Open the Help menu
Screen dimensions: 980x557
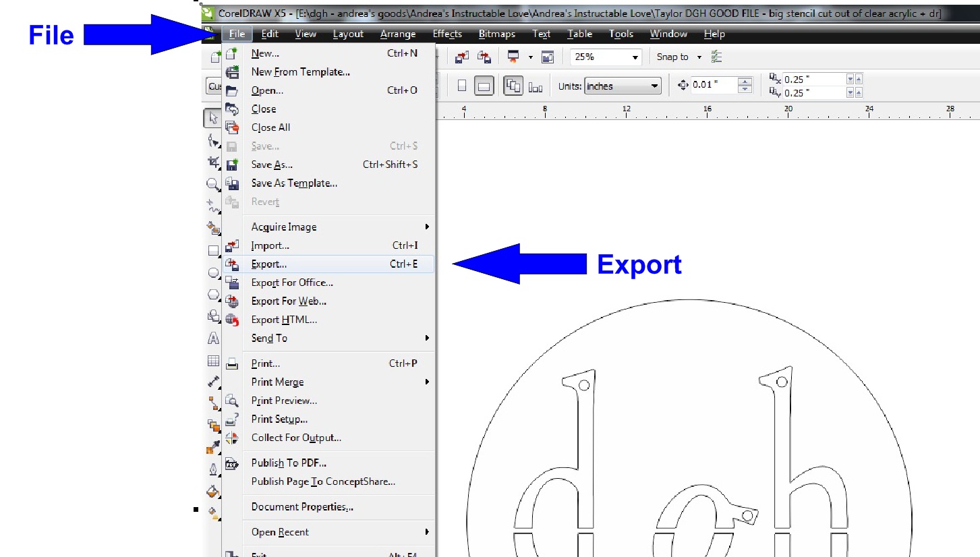coord(714,34)
